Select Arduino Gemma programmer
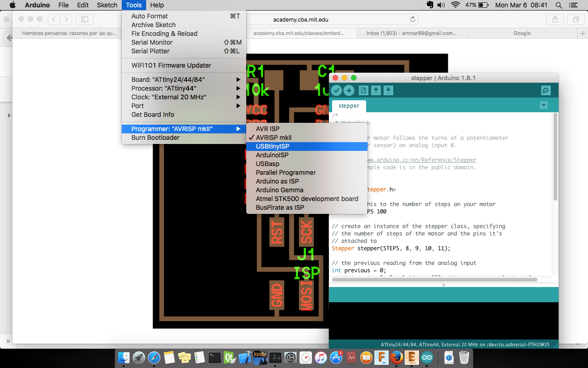This screenshot has height=368, width=588. click(307, 190)
